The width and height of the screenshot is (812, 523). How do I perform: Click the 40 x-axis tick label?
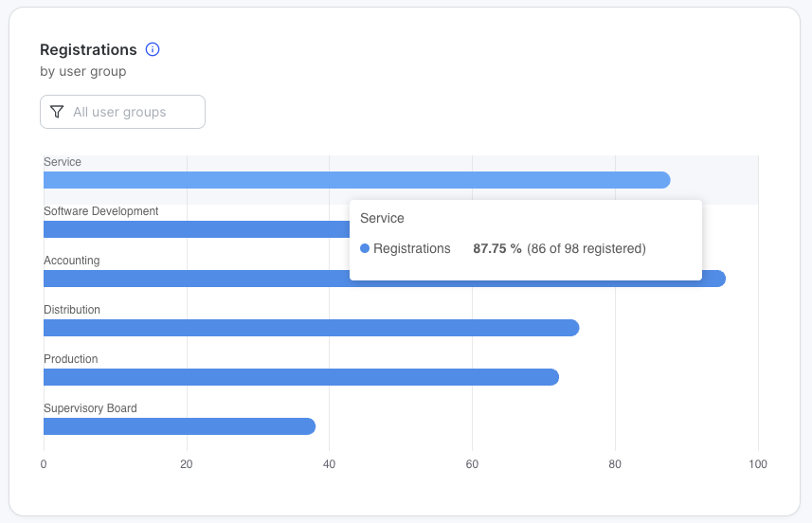(x=329, y=464)
